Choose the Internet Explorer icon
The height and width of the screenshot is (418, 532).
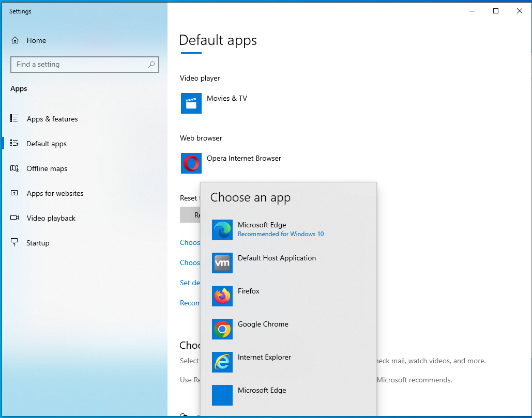tap(222, 362)
